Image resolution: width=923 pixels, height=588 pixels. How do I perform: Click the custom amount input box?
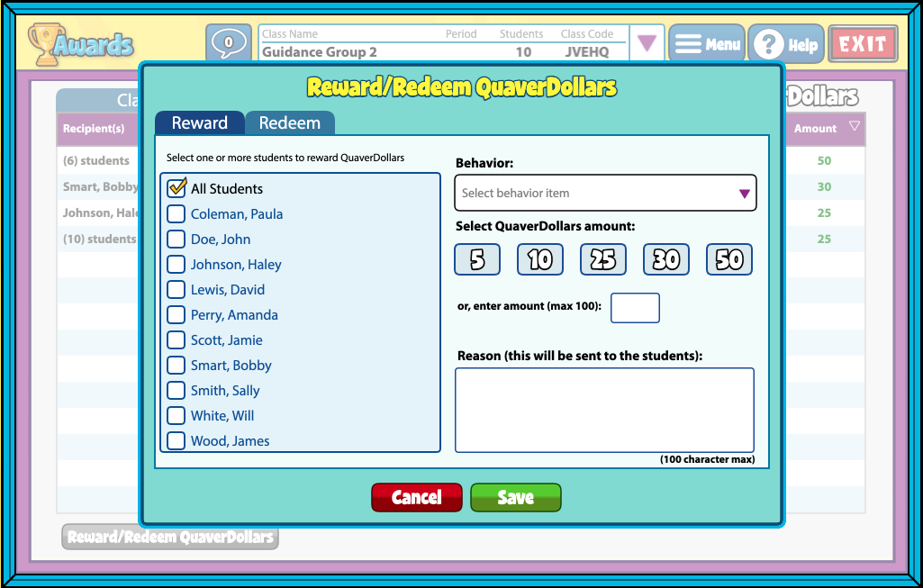[x=635, y=308]
